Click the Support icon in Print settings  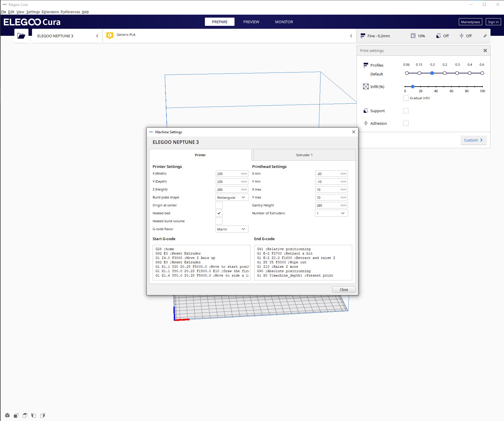pos(366,111)
